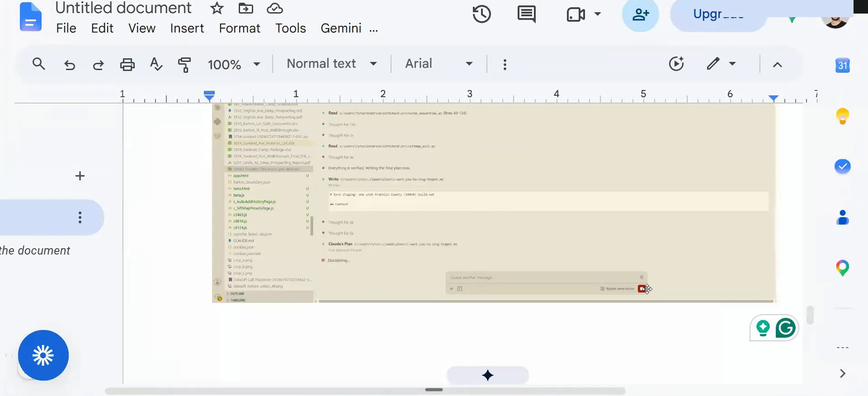
Task: Open the Normal text styles dropdown
Action: pyautogui.click(x=331, y=64)
